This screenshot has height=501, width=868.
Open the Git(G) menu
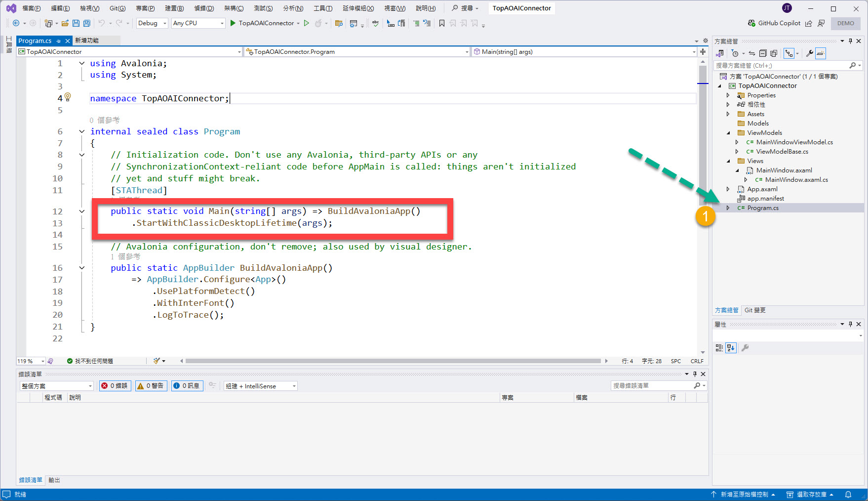click(118, 8)
